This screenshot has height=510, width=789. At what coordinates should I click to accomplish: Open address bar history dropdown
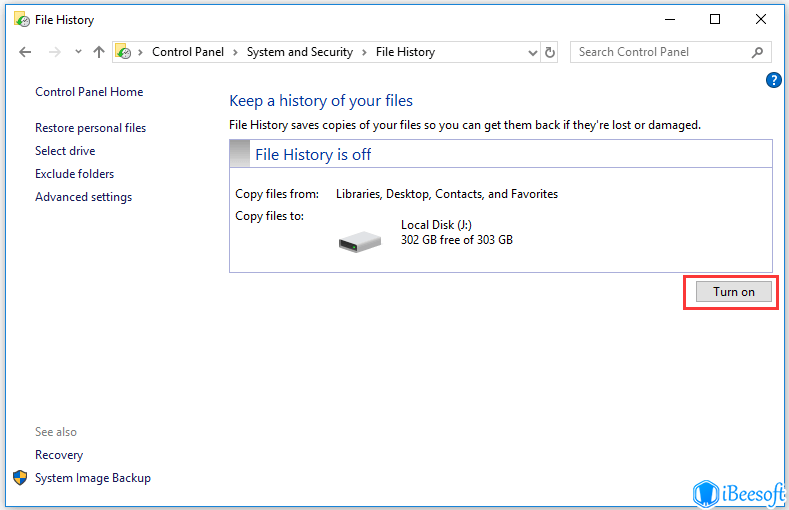[532, 52]
